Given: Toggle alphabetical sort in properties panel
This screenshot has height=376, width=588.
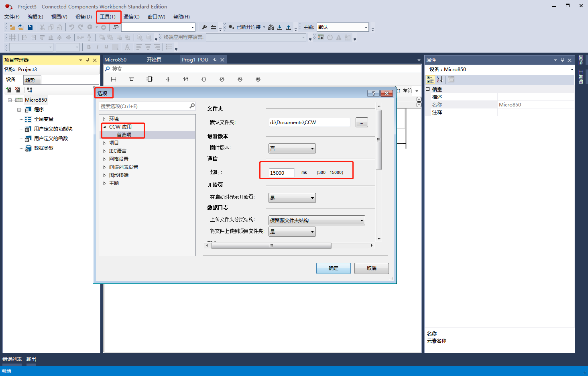Looking at the screenshot, I should pyautogui.click(x=439, y=80).
